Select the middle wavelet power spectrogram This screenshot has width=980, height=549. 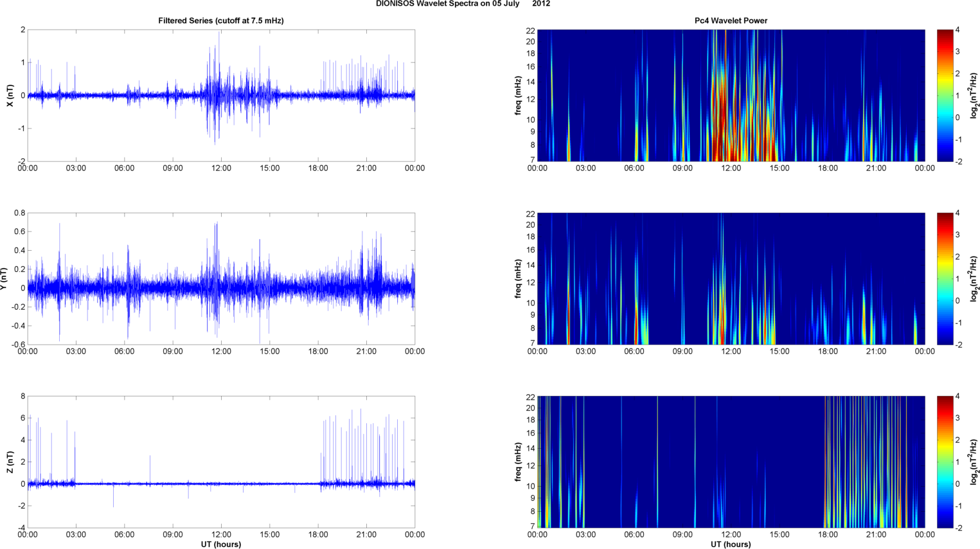tap(731, 278)
